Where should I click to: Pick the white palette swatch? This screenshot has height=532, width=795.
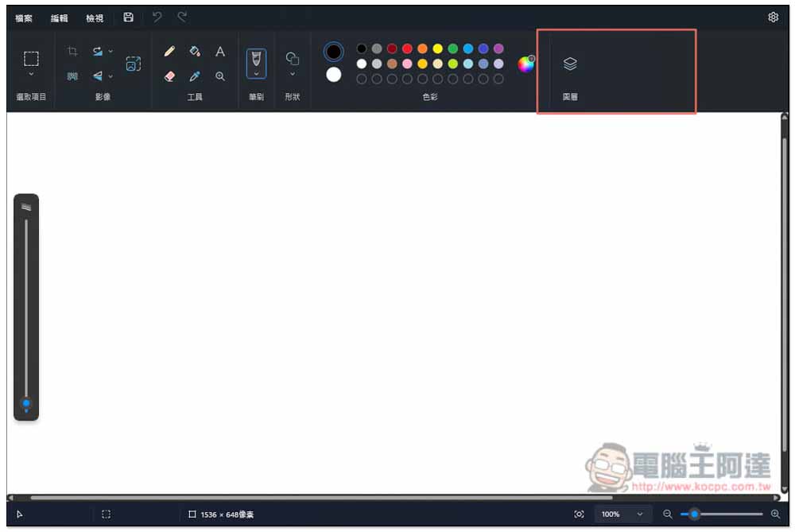tap(362, 64)
